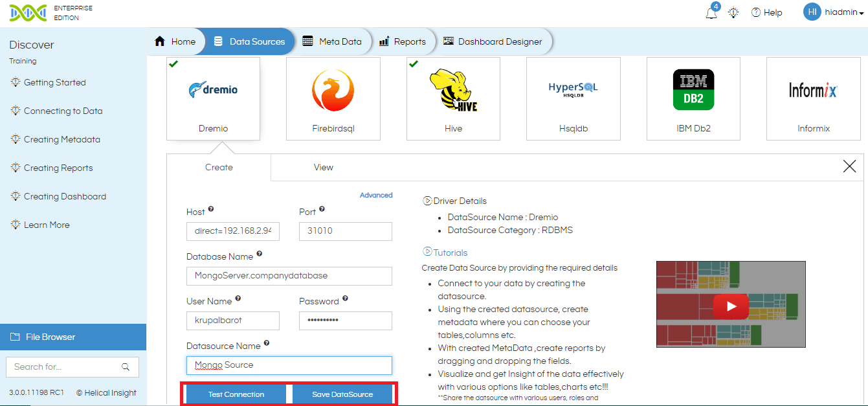Expand the Tutorials section
This screenshot has width=868, height=406.
(x=445, y=253)
